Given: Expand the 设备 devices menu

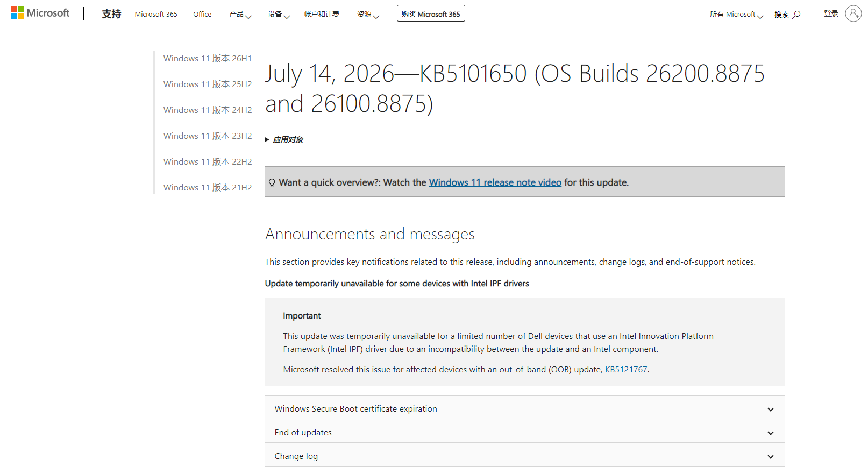Looking at the screenshot, I should pyautogui.click(x=279, y=15).
